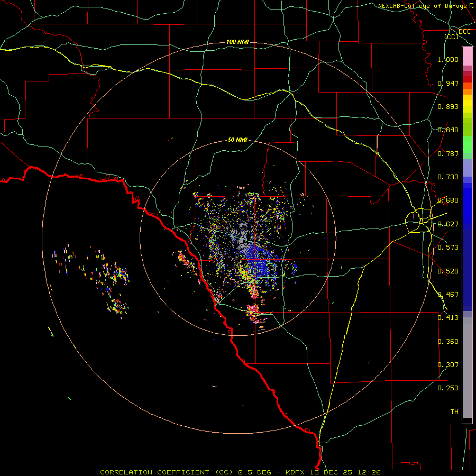Click the 0.787 color scale value
The image size is (476, 476).
[x=448, y=153]
